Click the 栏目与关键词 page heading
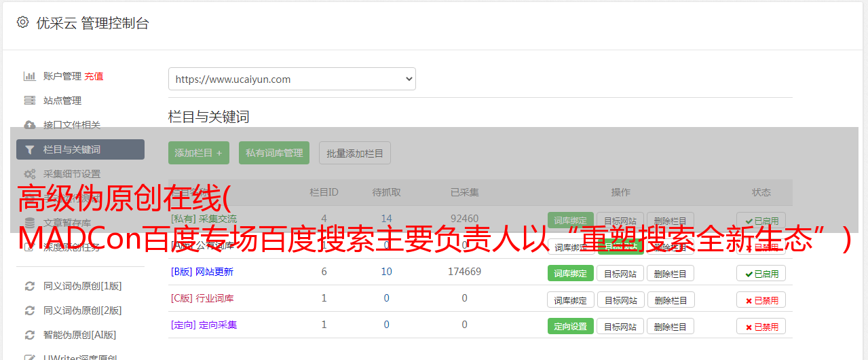The height and width of the screenshot is (360, 868). 209,117
